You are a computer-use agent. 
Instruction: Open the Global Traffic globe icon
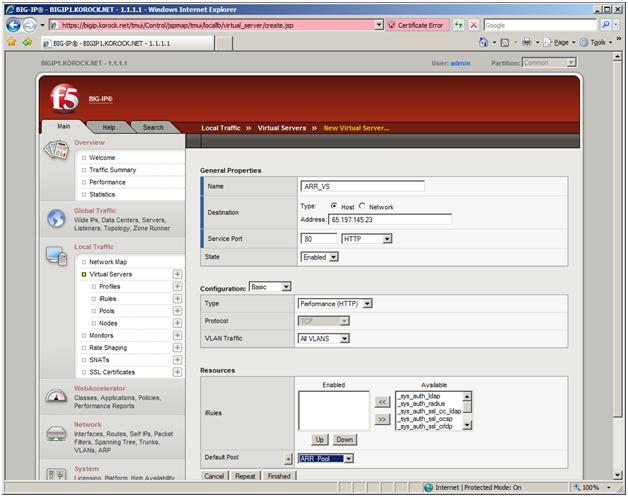click(56, 218)
